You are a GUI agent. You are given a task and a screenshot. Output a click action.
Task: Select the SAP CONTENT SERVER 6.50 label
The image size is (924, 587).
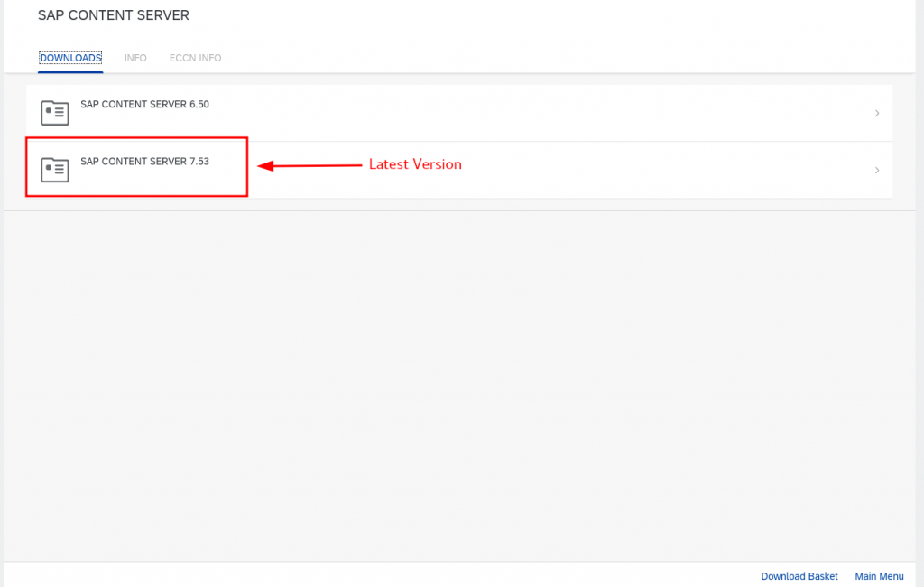pos(144,105)
